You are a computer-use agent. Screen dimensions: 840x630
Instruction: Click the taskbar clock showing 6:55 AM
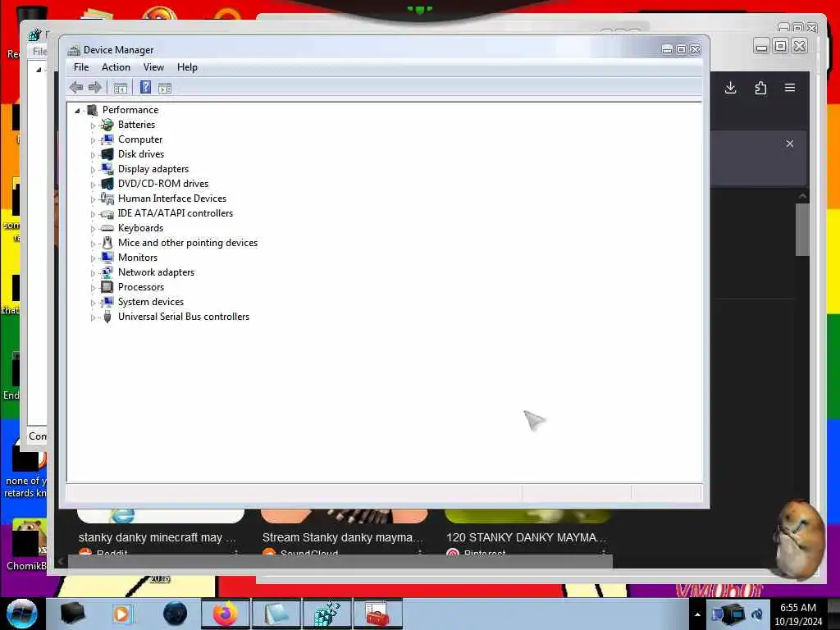(798, 614)
